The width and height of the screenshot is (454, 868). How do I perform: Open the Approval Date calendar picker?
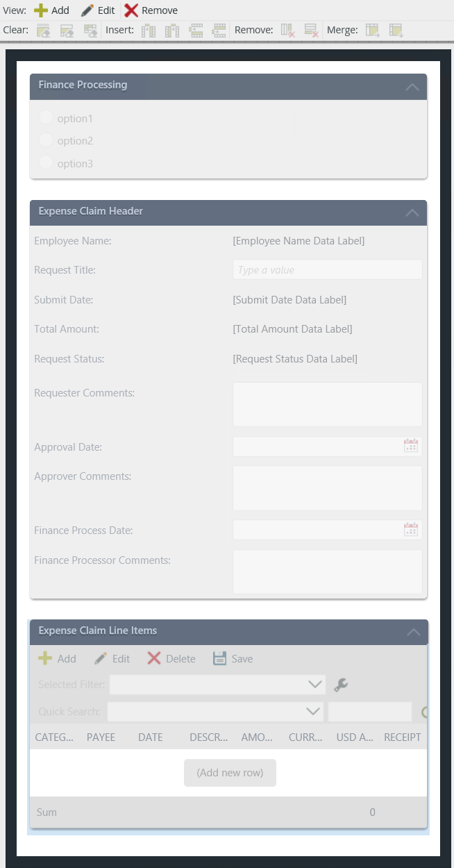pos(411,445)
